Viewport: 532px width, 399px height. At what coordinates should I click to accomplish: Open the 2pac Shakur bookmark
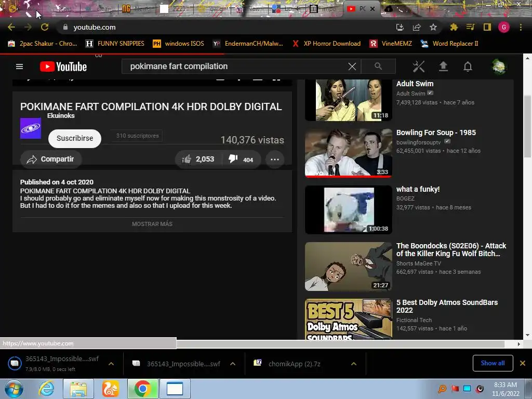(43, 44)
